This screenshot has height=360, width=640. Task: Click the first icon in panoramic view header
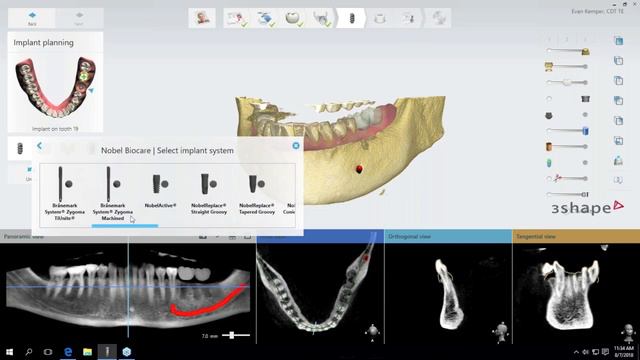[202, 236]
